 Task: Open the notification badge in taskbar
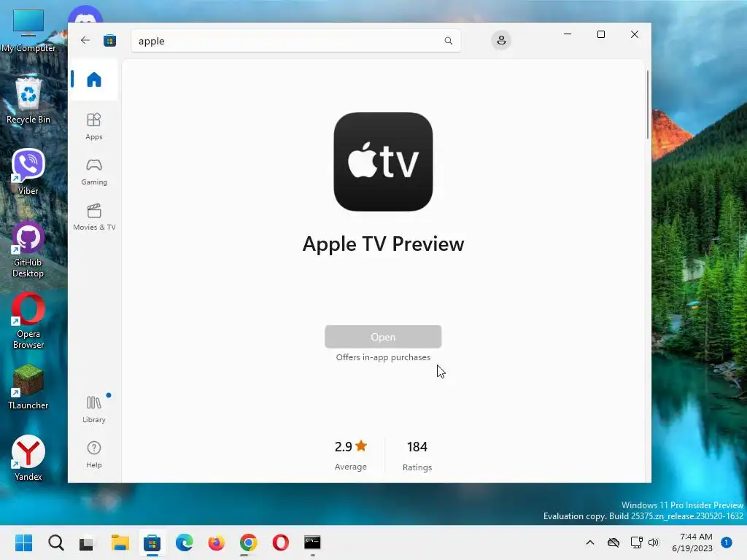[x=727, y=542]
